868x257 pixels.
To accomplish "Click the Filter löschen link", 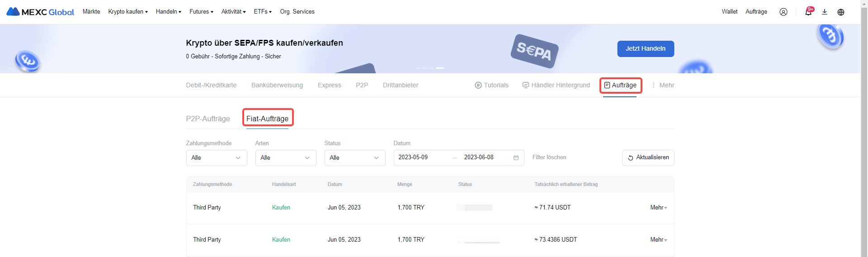I will [x=549, y=157].
